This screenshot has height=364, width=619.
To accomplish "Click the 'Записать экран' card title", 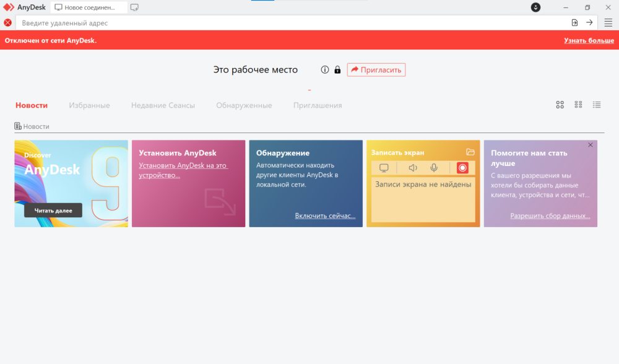I will [x=397, y=152].
